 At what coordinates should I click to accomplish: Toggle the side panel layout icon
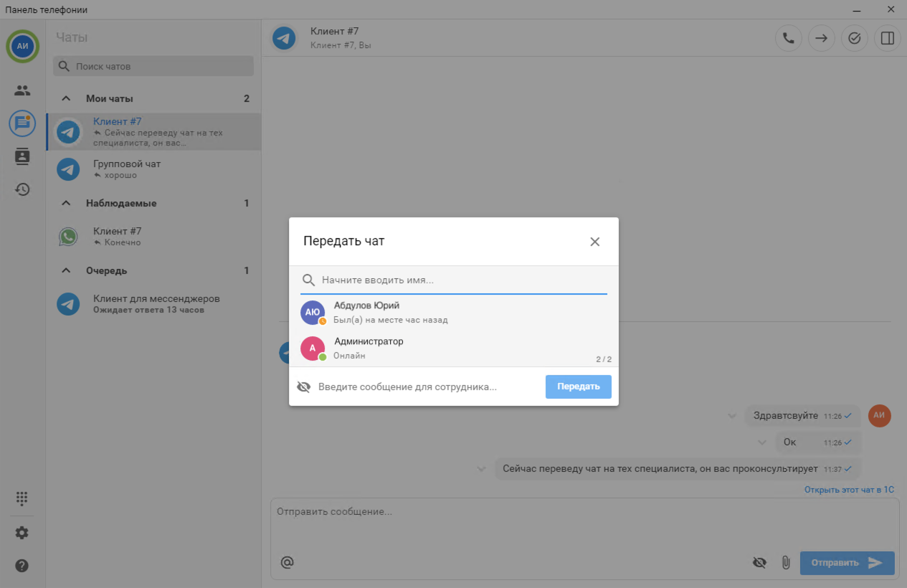(887, 39)
